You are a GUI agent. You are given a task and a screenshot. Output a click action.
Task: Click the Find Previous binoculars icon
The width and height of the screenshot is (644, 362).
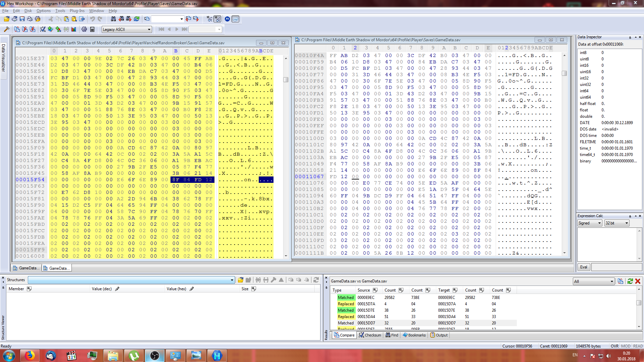pyautogui.click(x=121, y=19)
